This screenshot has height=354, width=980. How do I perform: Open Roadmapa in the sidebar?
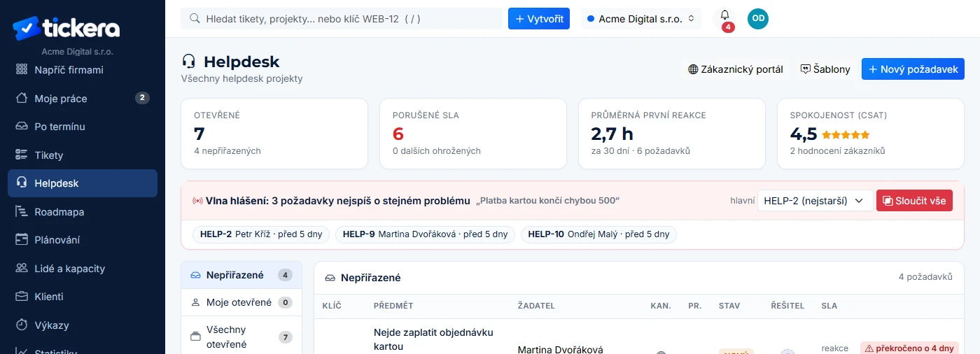(x=83, y=211)
